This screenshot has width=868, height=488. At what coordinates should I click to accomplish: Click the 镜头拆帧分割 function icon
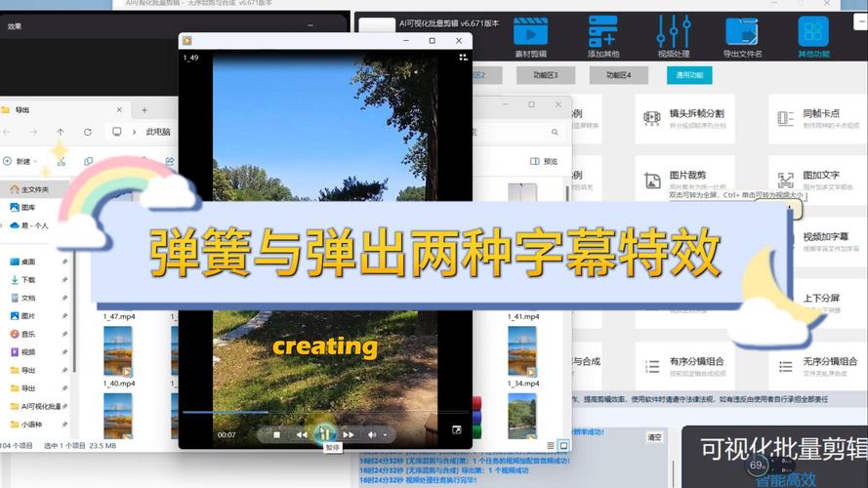pos(652,118)
